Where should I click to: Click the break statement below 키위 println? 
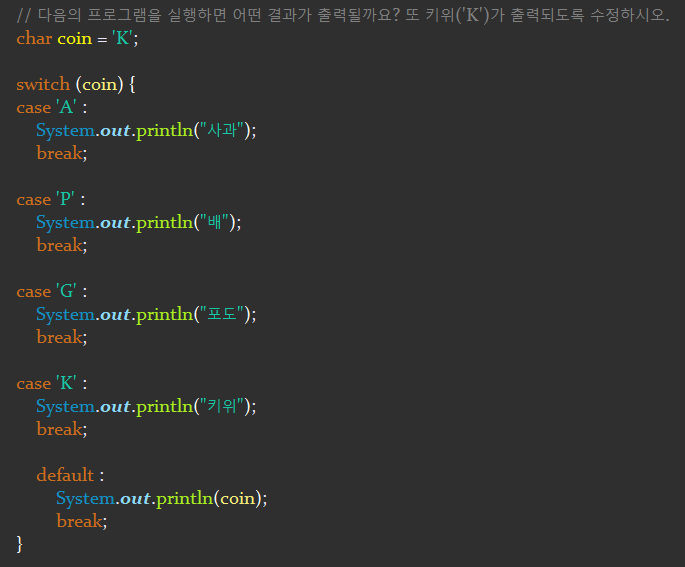(62, 429)
